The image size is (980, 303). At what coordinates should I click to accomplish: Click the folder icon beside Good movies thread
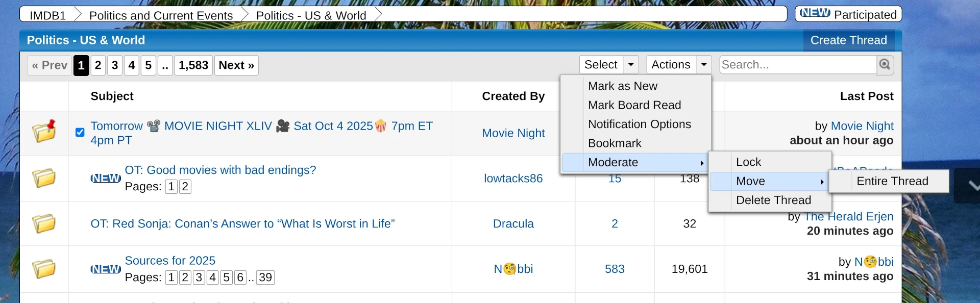(x=44, y=178)
